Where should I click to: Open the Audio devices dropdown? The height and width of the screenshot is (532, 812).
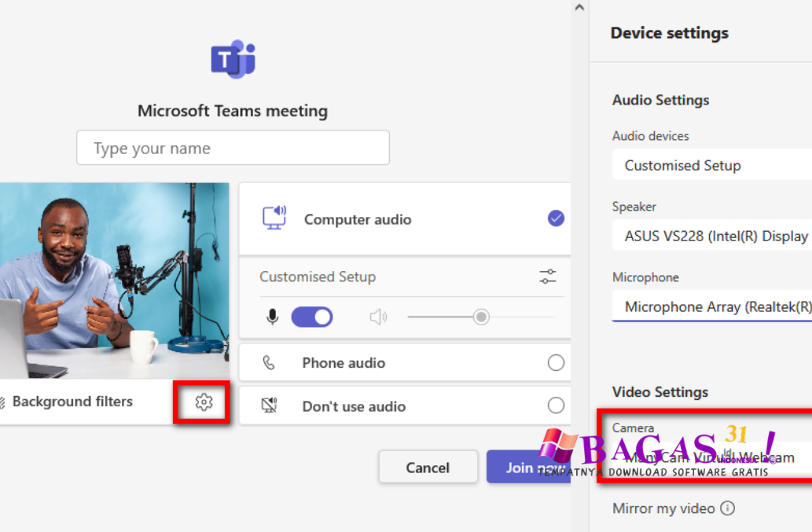tap(712, 165)
